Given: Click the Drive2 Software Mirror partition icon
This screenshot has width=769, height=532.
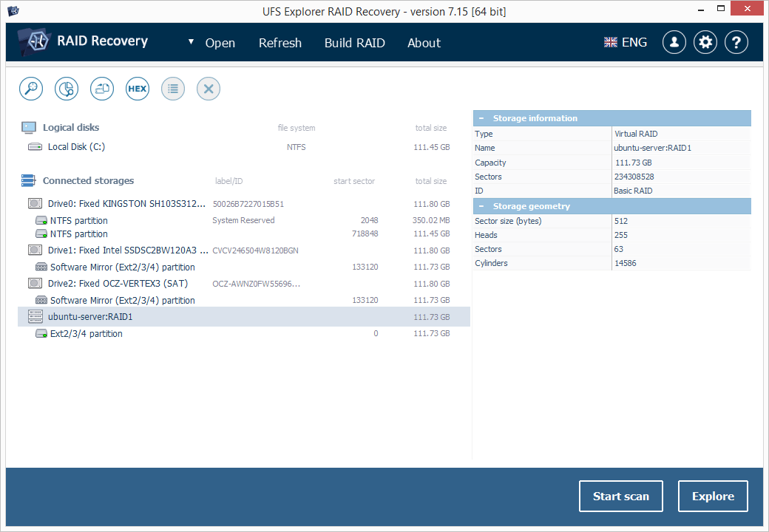Looking at the screenshot, I should pos(41,300).
